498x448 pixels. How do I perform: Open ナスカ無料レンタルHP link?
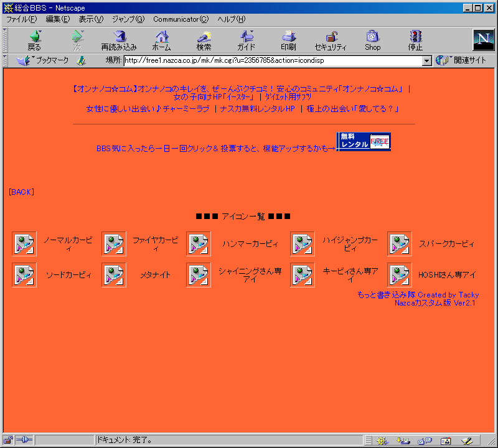pos(257,109)
